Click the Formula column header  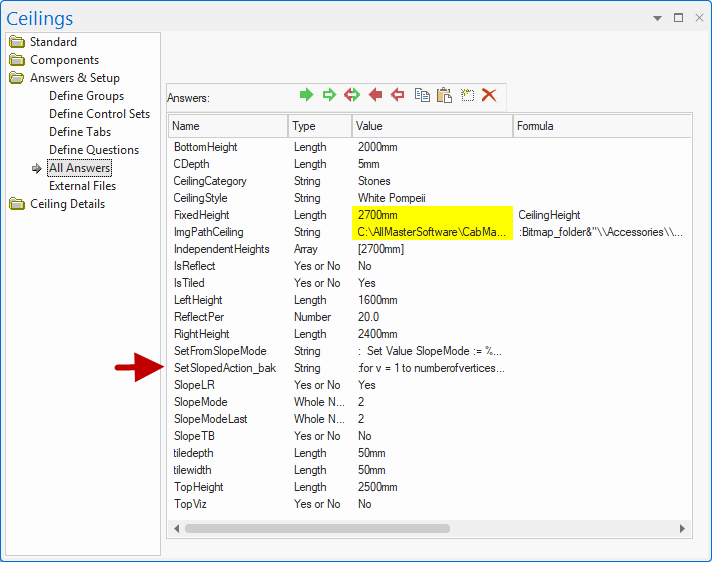click(x=600, y=126)
